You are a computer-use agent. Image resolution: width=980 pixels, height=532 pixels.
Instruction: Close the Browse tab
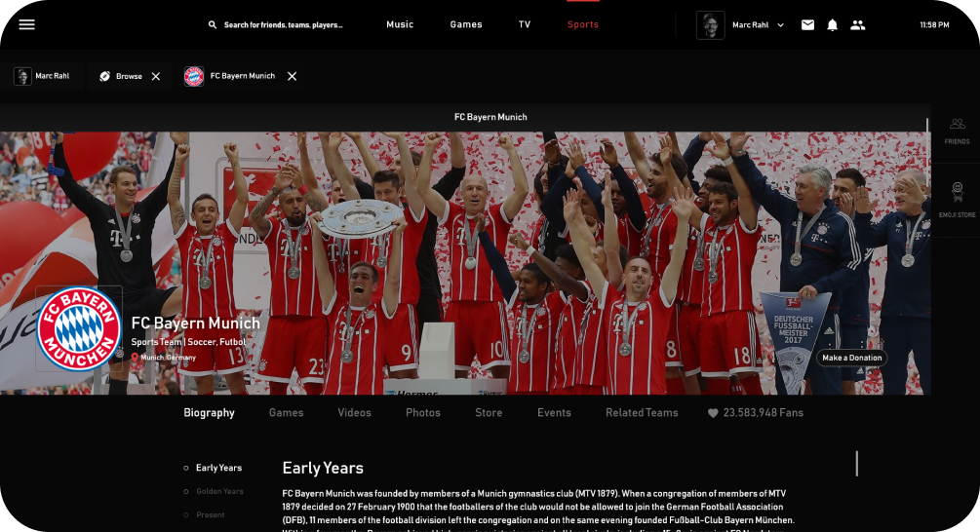(156, 76)
